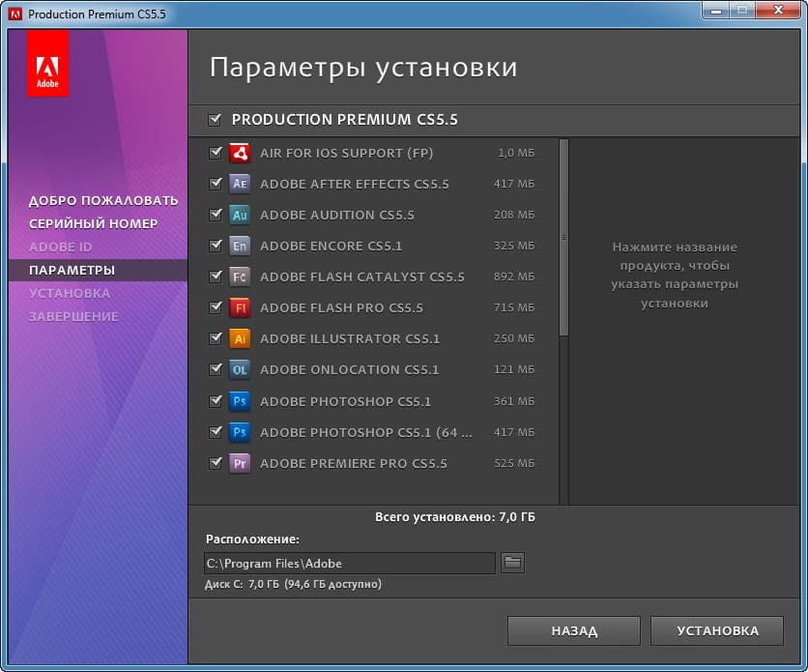Click the Flash Catalyst Fc icon

240,277
